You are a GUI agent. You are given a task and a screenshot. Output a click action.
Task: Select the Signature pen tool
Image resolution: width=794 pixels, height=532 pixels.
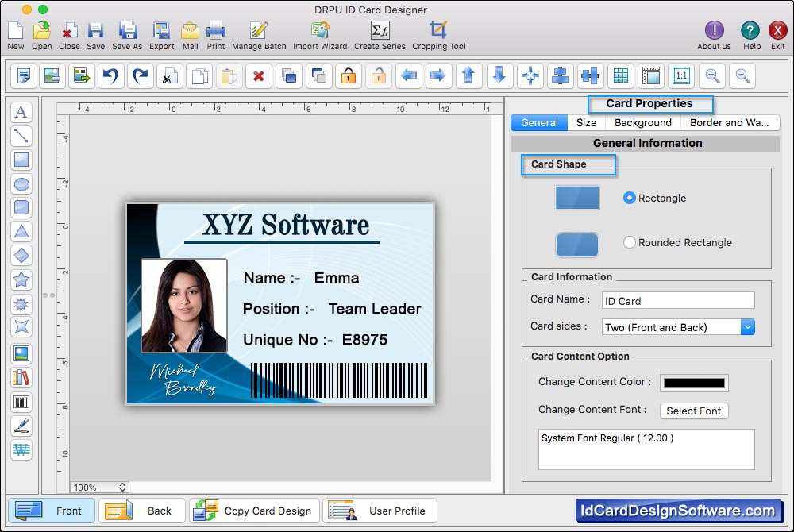click(x=21, y=426)
